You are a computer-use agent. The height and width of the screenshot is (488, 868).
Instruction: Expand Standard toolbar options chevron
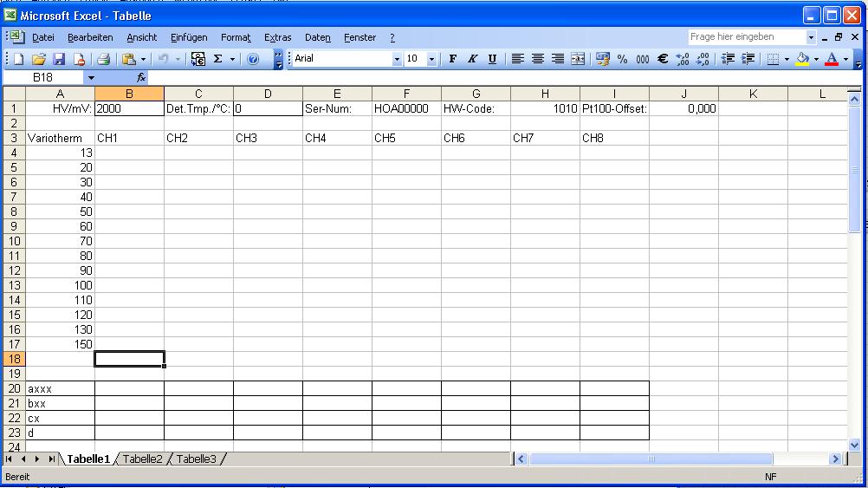(278, 59)
